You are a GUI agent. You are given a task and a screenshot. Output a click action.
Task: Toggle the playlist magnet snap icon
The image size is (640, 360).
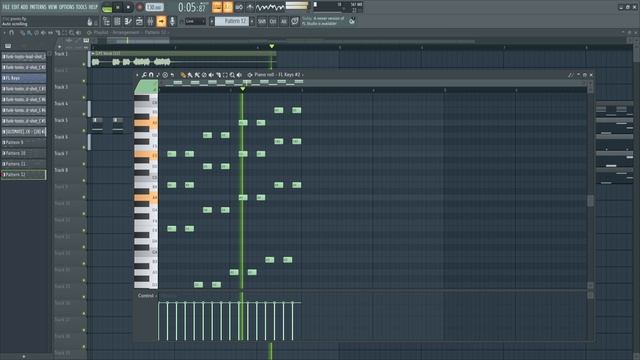(11, 33)
